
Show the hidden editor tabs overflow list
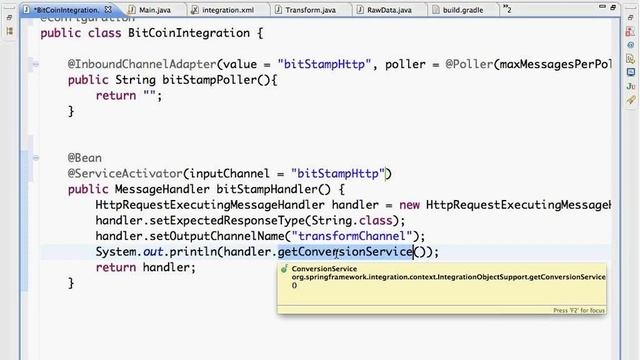point(507,9)
